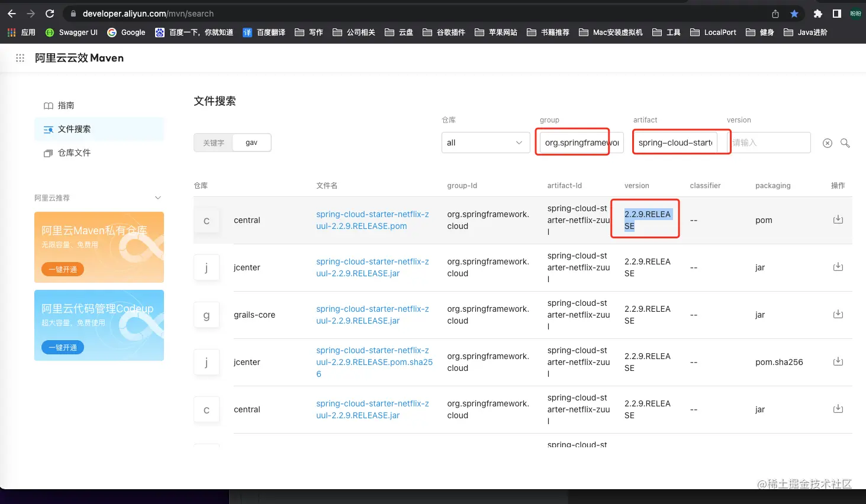The width and height of the screenshot is (866, 504).
Task: Click the lock icon in the address bar
Action: [x=73, y=14]
